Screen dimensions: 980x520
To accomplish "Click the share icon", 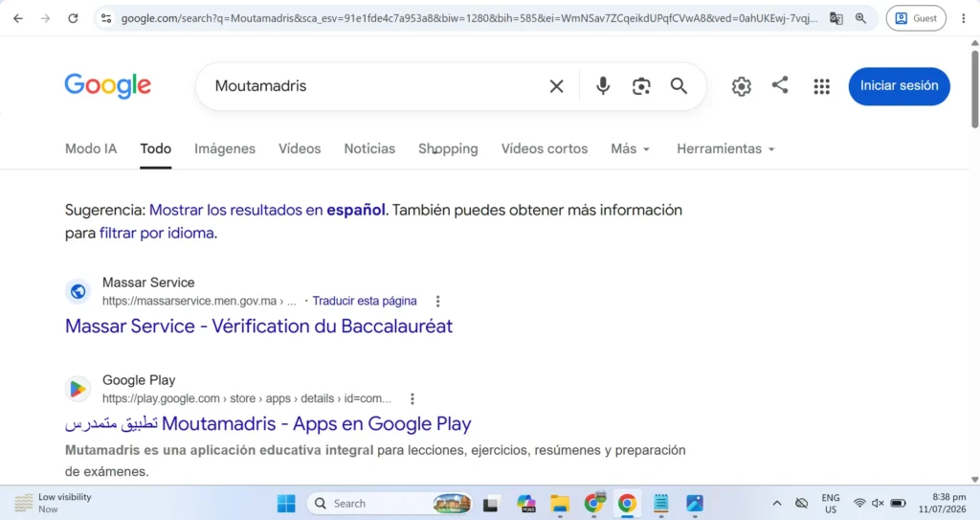I will 779,85.
